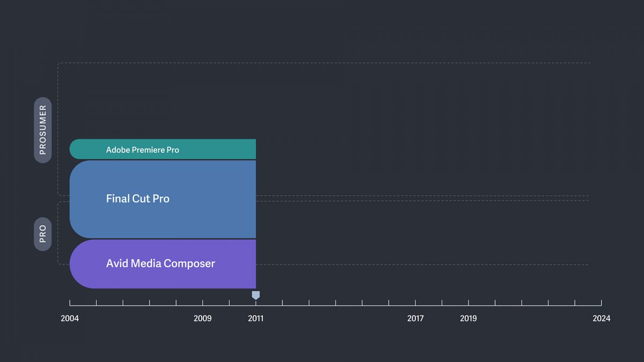This screenshot has height=362, width=644.
Task: Click the tick just before 2024
Action: [575, 303]
